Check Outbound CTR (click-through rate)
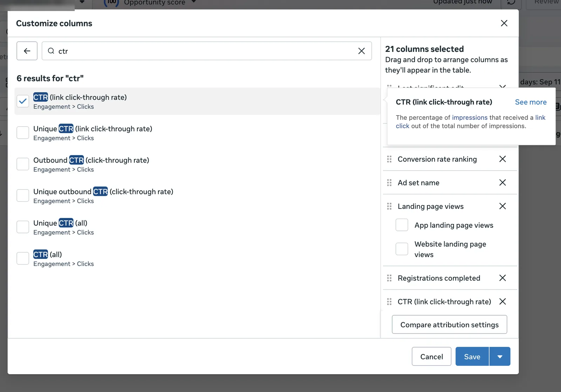561x392 pixels. click(23, 164)
